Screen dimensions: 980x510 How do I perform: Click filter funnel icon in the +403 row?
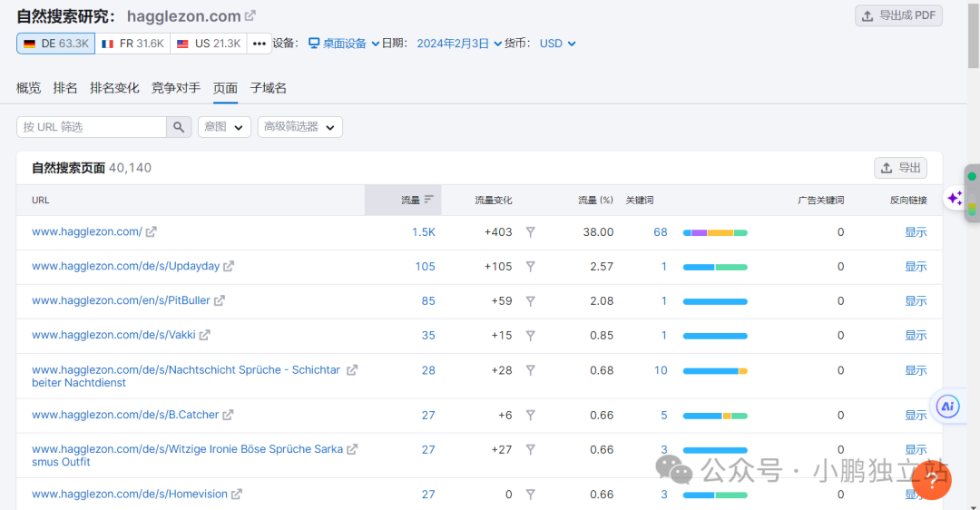(x=530, y=232)
